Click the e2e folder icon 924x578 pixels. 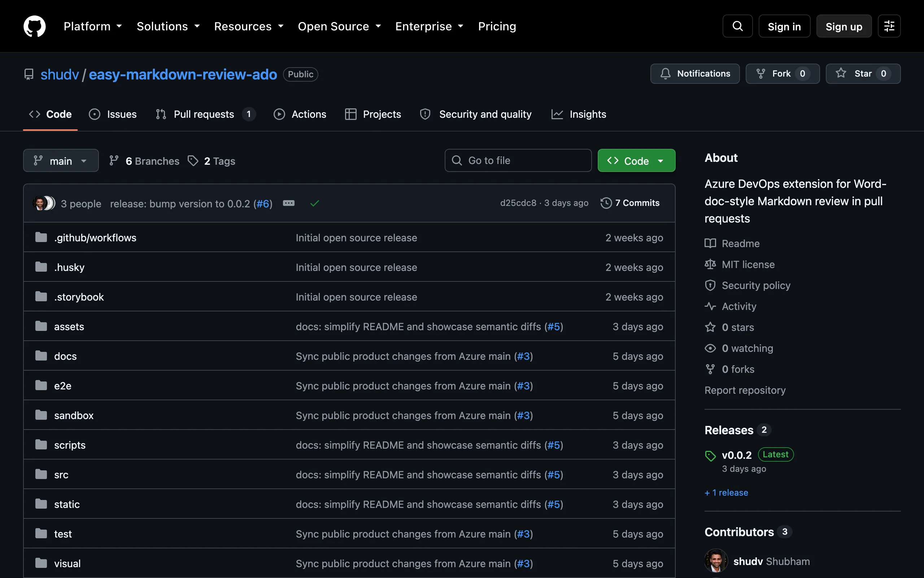pos(41,385)
